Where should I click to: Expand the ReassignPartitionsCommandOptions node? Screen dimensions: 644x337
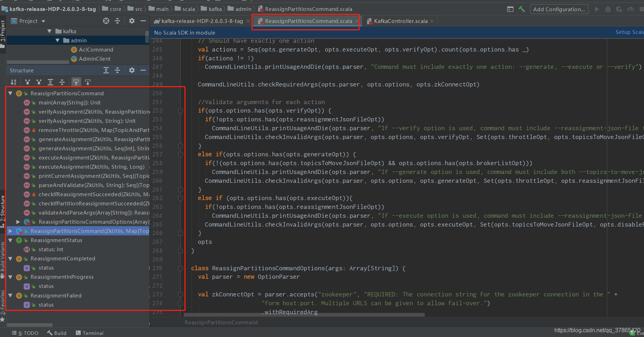[18, 222]
